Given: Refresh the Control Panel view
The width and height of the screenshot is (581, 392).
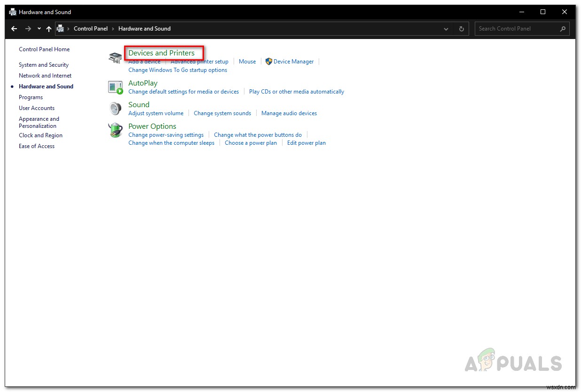Looking at the screenshot, I should click(x=461, y=29).
